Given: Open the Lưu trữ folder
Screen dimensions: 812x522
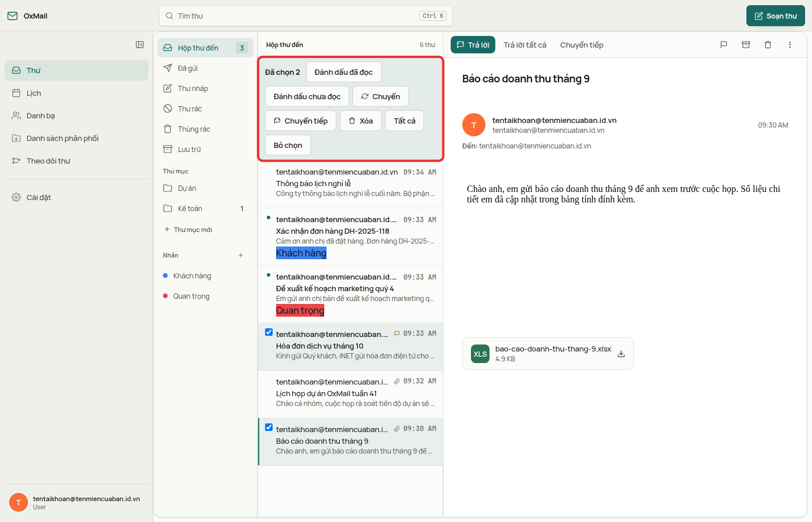Looking at the screenshot, I should point(205,149).
